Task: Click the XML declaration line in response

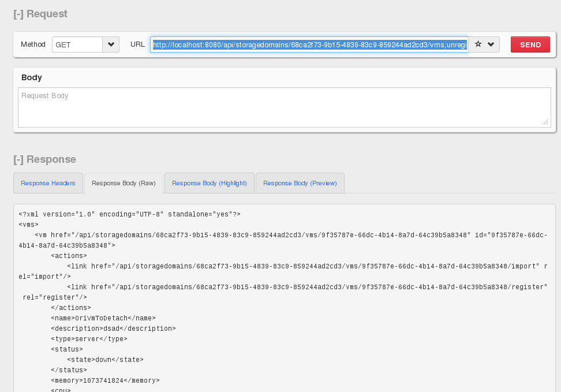Action: click(x=129, y=214)
